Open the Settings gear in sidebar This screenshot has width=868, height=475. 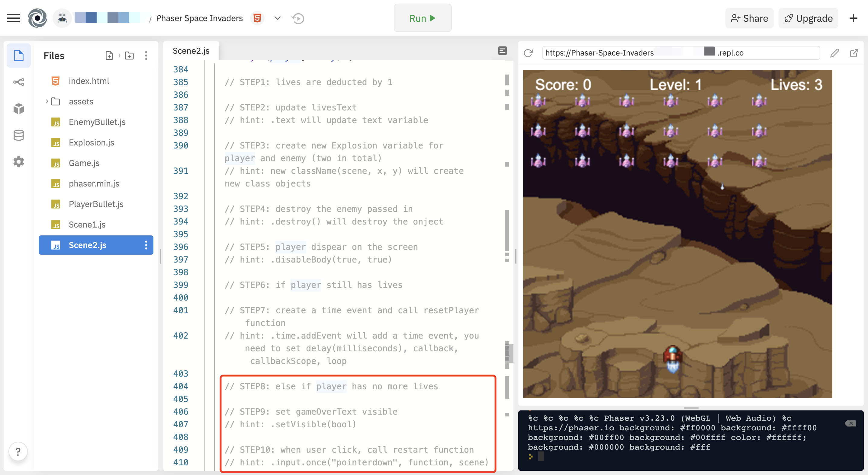pyautogui.click(x=18, y=162)
